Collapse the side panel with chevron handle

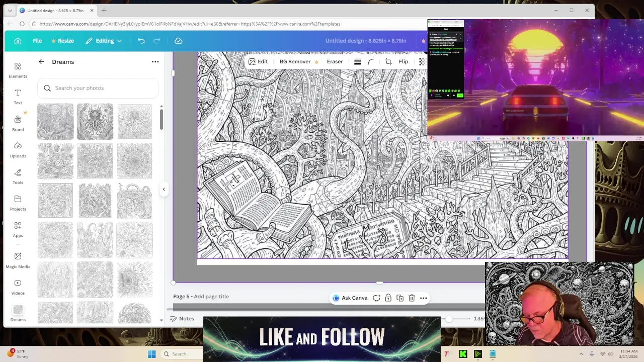pyautogui.click(x=164, y=189)
